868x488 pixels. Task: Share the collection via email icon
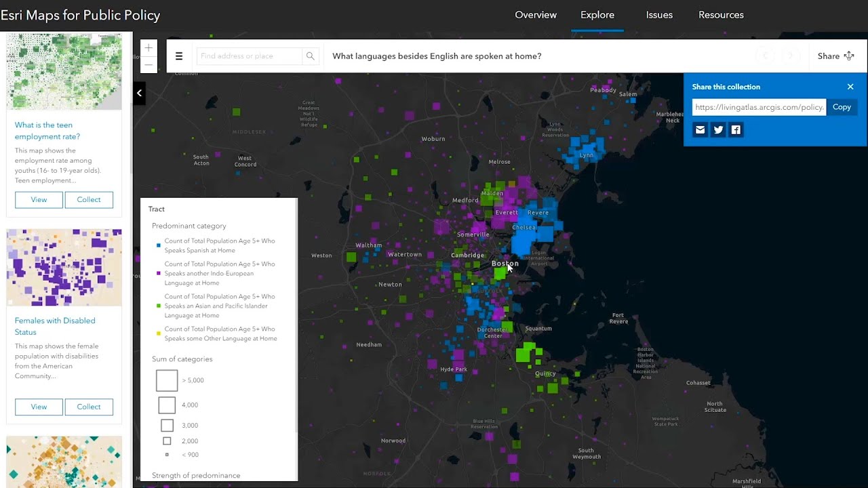click(x=701, y=129)
